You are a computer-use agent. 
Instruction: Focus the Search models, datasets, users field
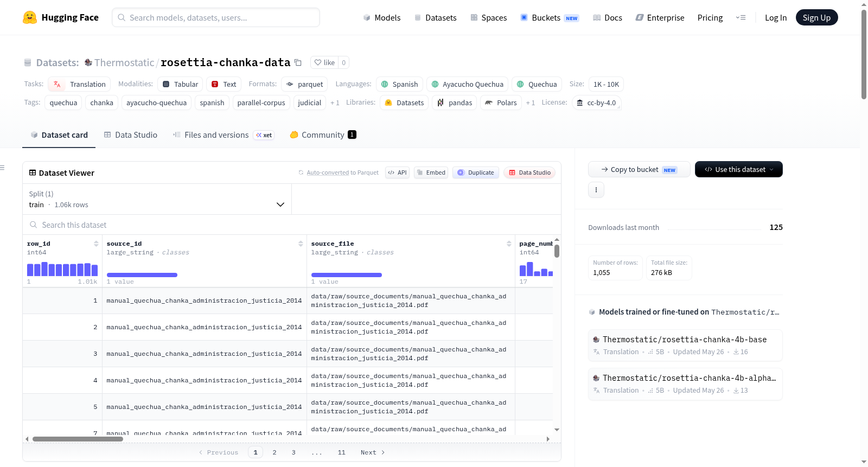pyautogui.click(x=216, y=17)
